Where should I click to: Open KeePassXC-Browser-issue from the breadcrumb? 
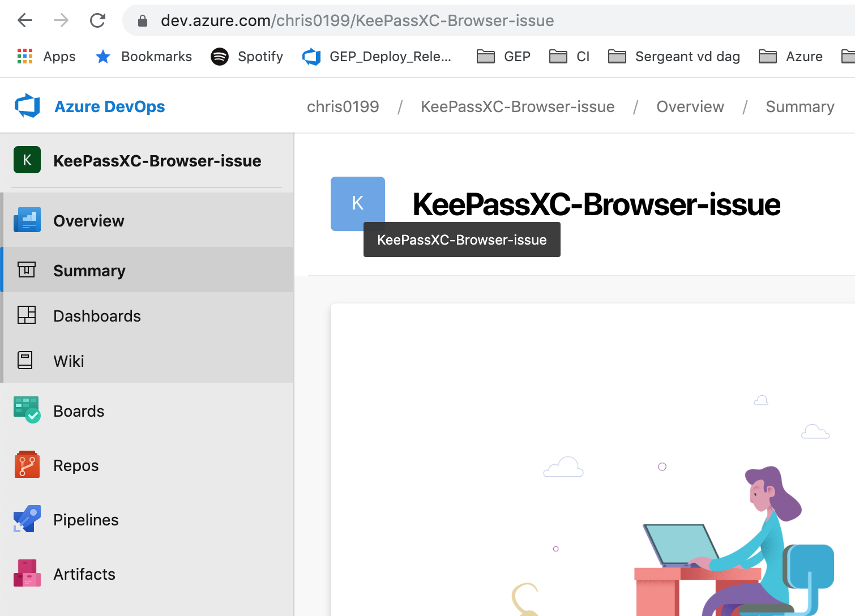pyautogui.click(x=517, y=106)
